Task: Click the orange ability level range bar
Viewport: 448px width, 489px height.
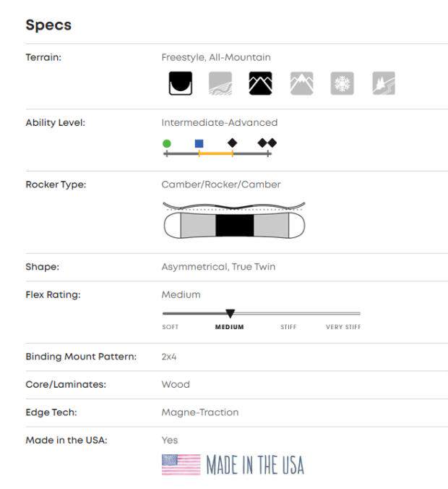Action: click(215, 153)
